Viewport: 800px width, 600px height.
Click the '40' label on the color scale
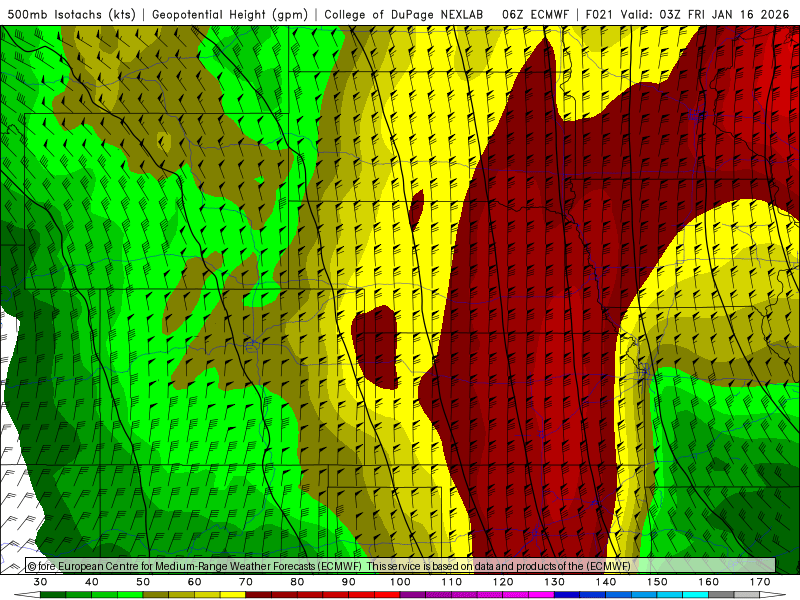[91, 582]
